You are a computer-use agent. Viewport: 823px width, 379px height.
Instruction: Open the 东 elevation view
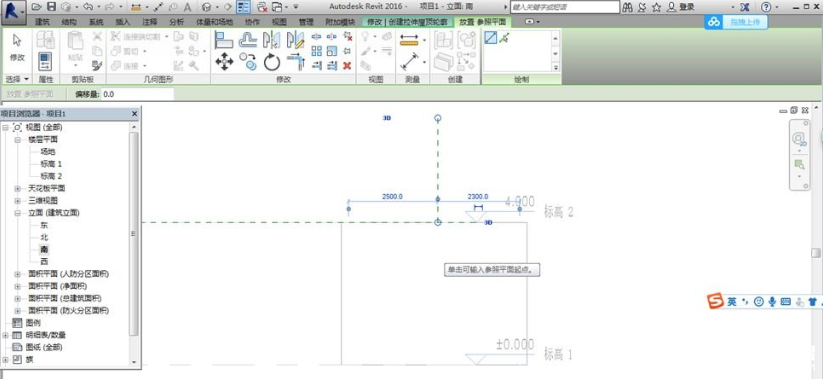click(x=44, y=225)
